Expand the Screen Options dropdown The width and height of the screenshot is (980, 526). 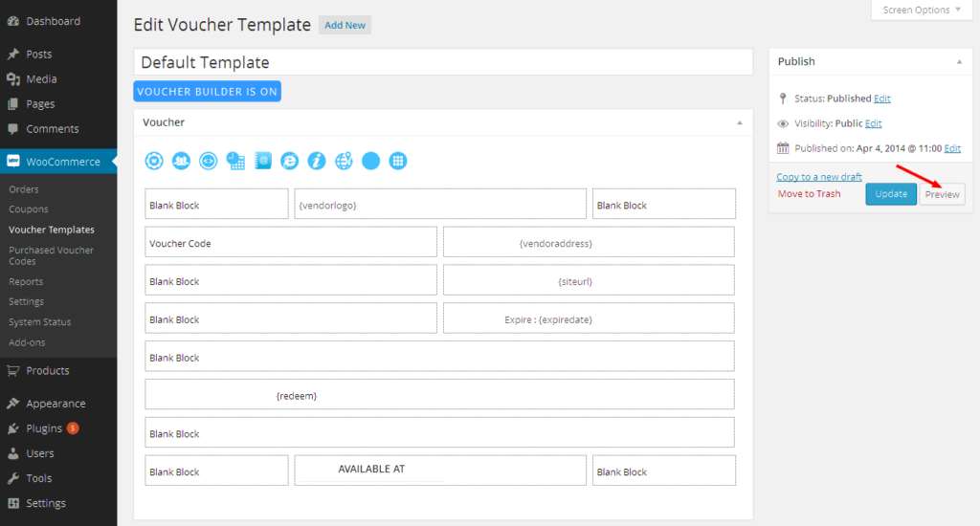923,11
